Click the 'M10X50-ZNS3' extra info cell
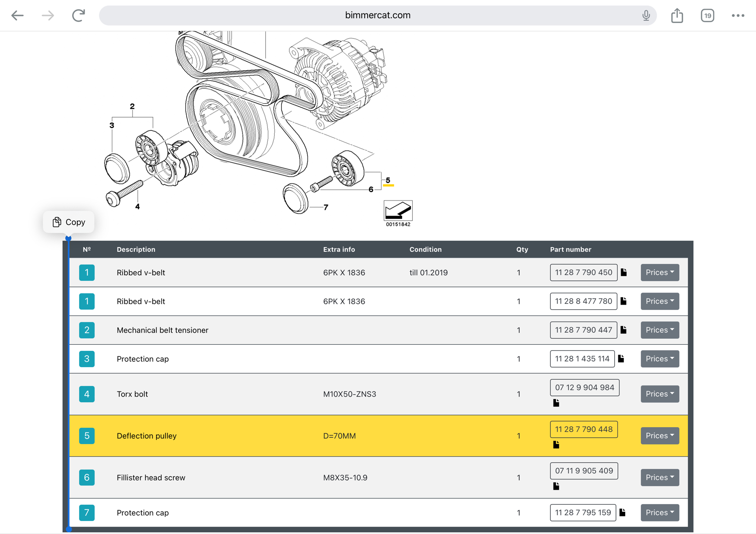The image size is (756, 534). click(349, 394)
